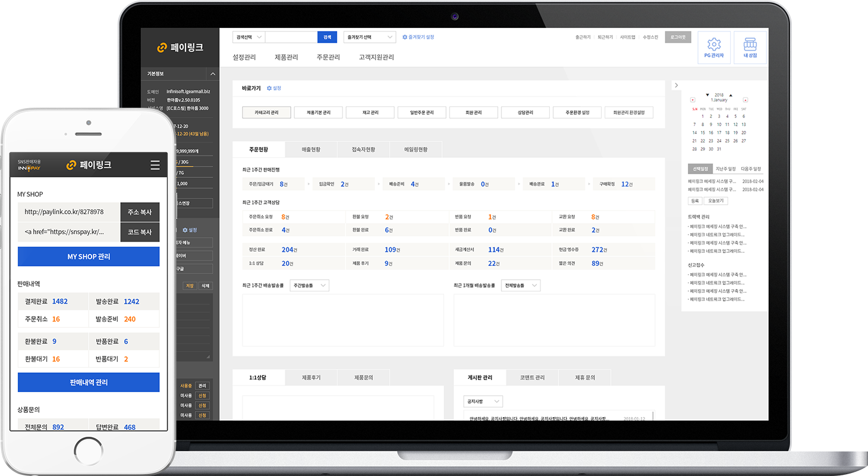Click the 회원관리 환경설정 button
Viewport: 868px width, 476px height.
pyautogui.click(x=629, y=112)
